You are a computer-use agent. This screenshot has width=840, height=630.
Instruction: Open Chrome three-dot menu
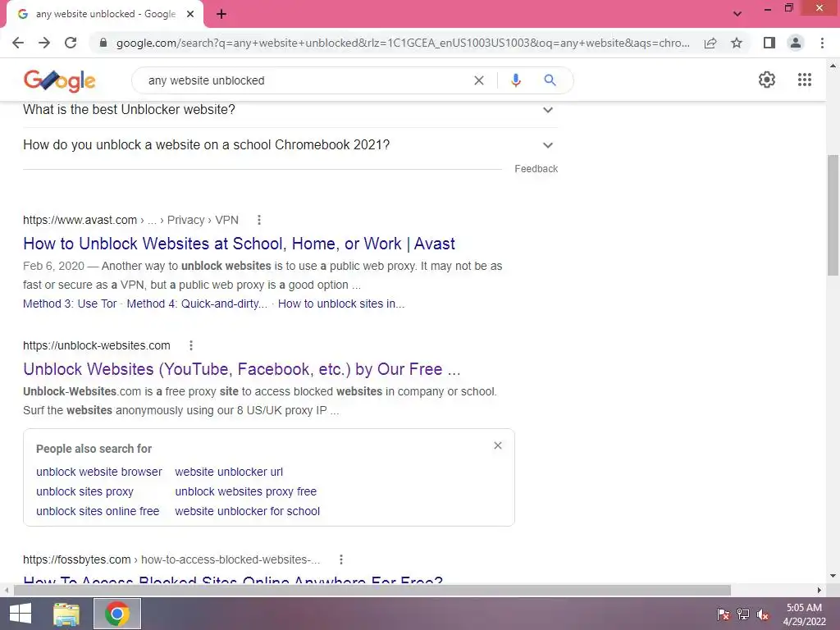(822, 43)
